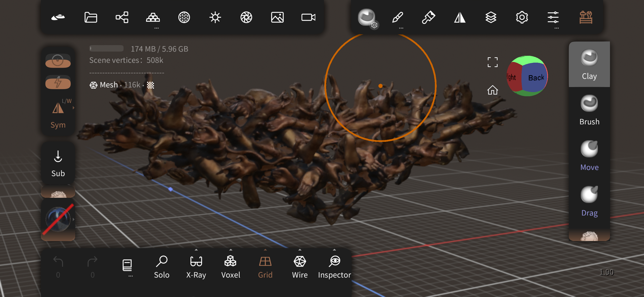The image size is (644, 297).
Task: Open the Camera settings menu
Action: pos(308,17)
